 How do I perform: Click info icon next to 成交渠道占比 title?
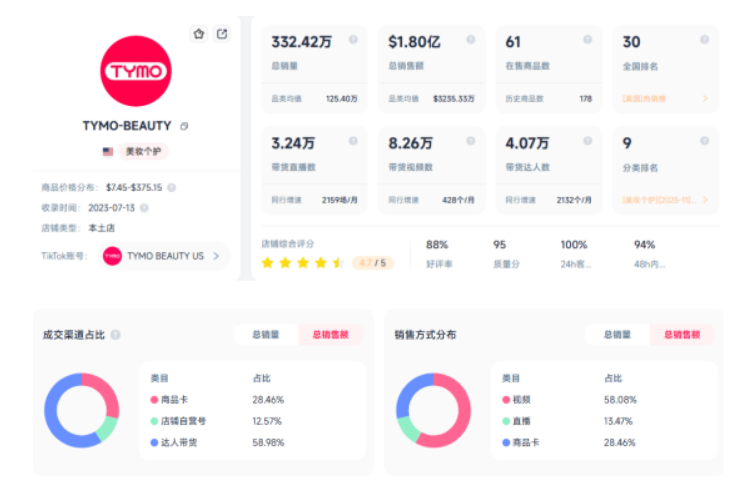click(x=116, y=335)
